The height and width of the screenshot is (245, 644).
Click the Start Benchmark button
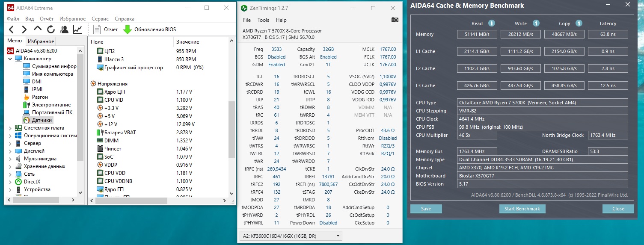pos(522,209)
